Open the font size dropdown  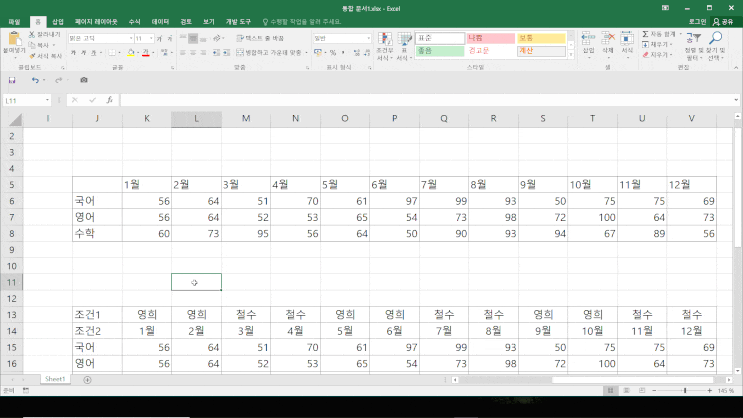tap(151, 38)
